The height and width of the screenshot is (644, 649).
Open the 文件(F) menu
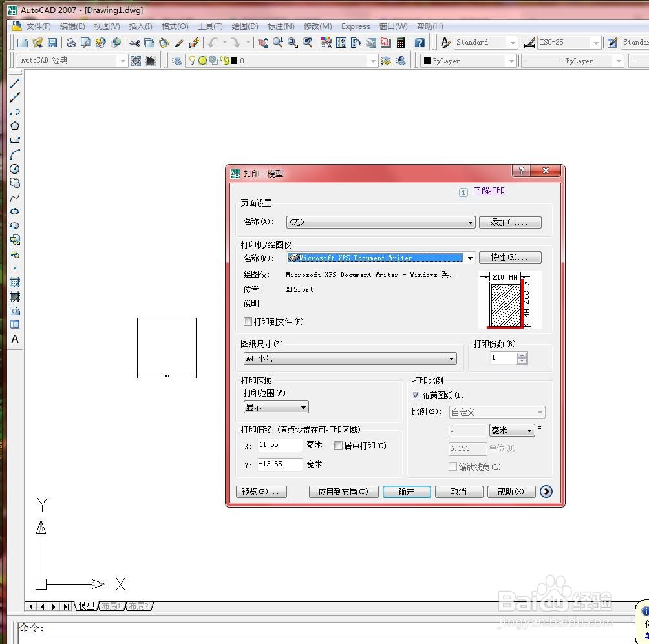(38, 26)
